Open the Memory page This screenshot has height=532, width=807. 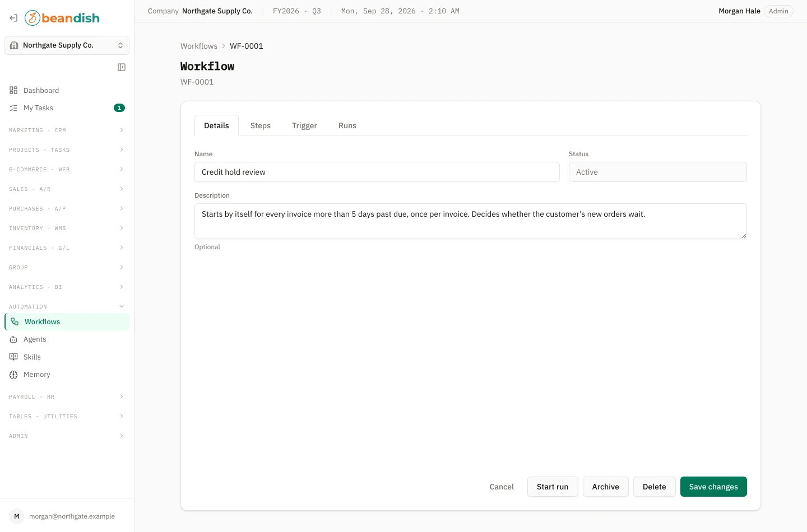click(67, 375)
